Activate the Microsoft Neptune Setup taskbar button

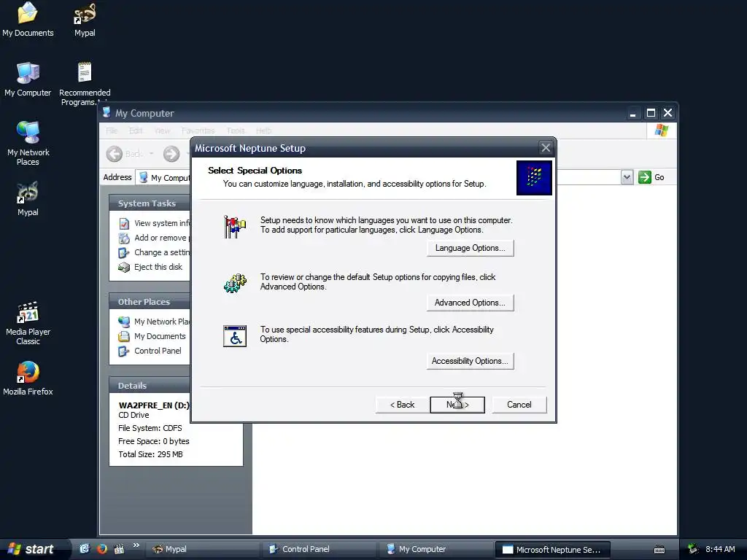(553, 549)
